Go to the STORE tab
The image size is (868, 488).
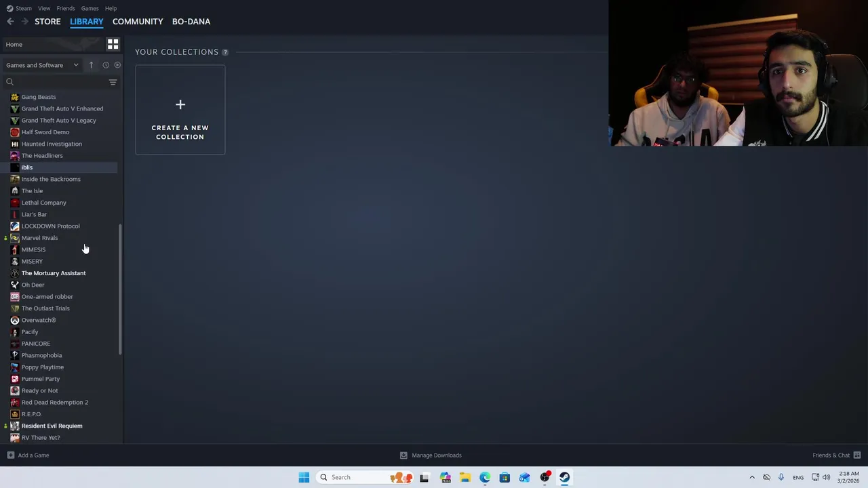pyautogui.click(x=47, y=22)
